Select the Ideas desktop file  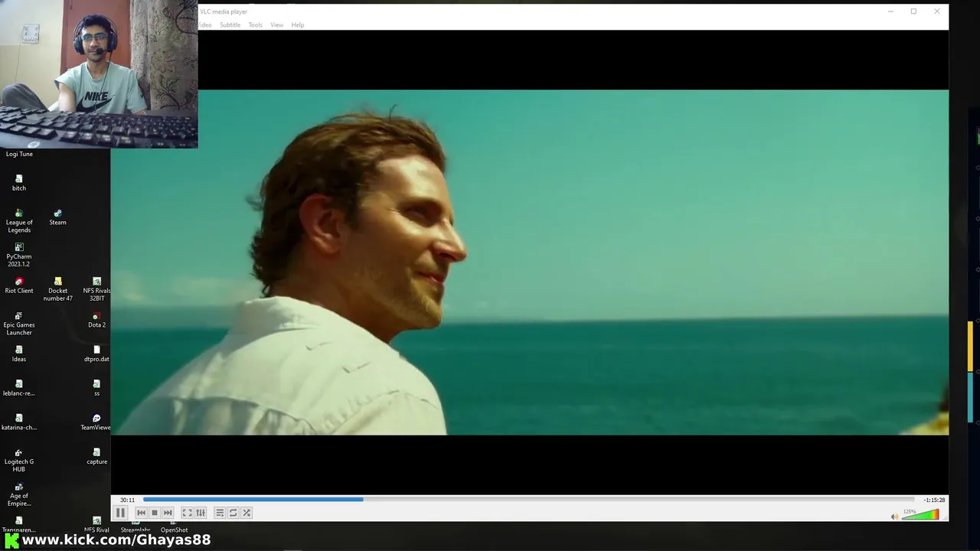click(x=19, y=354)
